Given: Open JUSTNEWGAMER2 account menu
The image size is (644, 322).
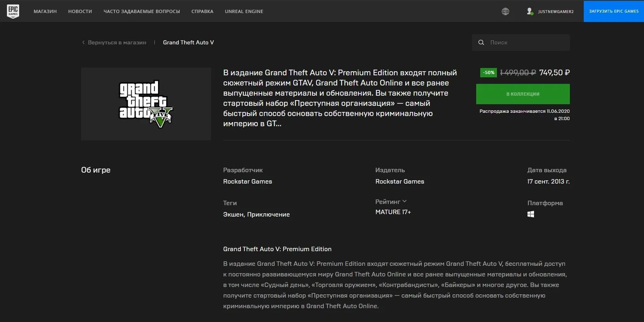Looking at the screenshot, I should (556, 11).
